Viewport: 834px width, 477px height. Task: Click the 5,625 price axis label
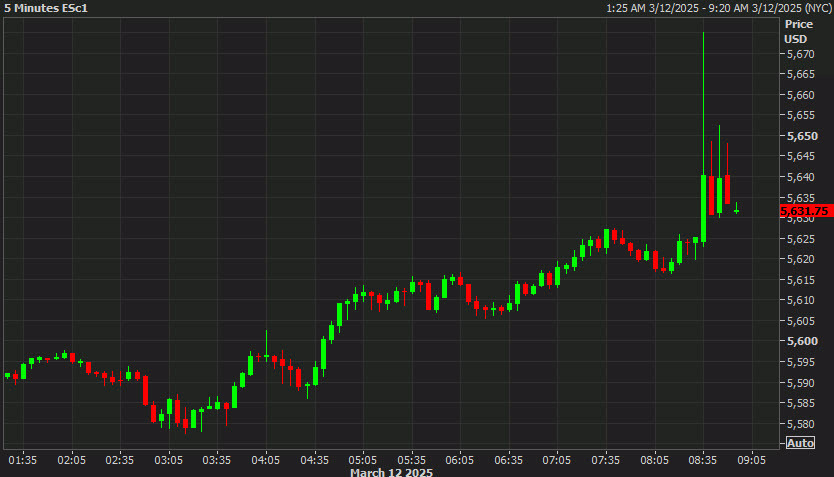tap(800, 239)
